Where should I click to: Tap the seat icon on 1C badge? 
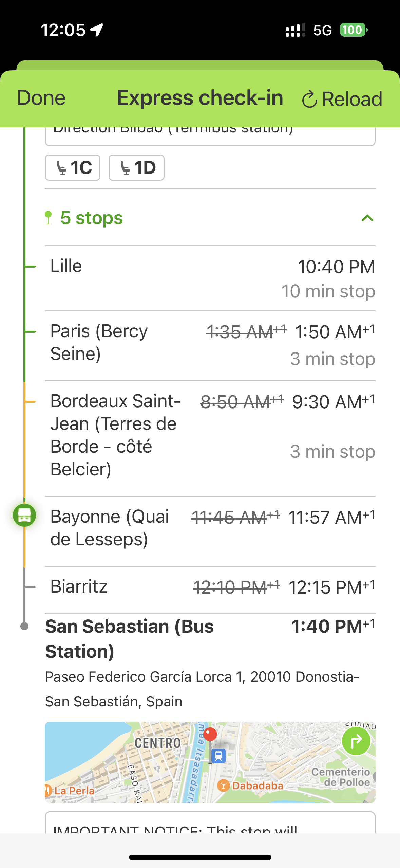[61, 168]
